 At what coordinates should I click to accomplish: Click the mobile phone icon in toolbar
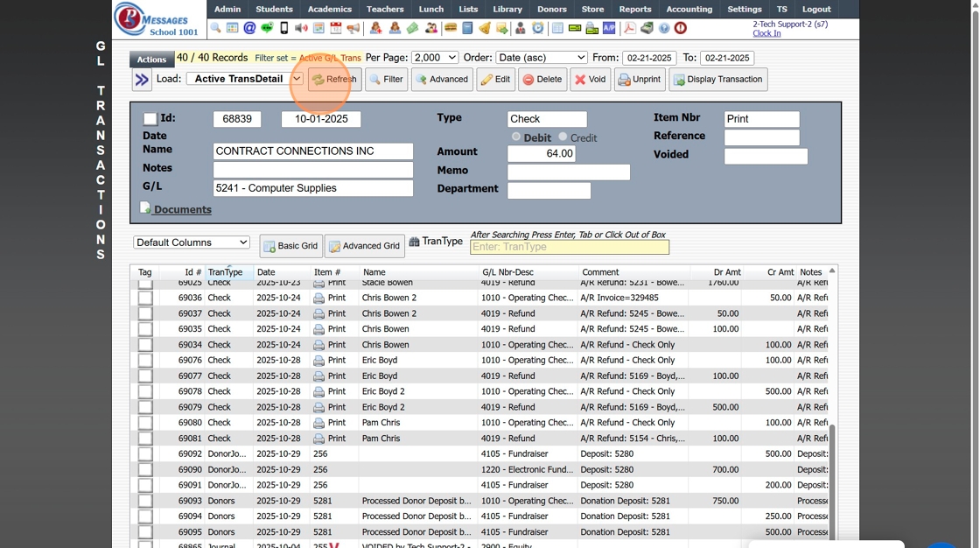(283, 28)
